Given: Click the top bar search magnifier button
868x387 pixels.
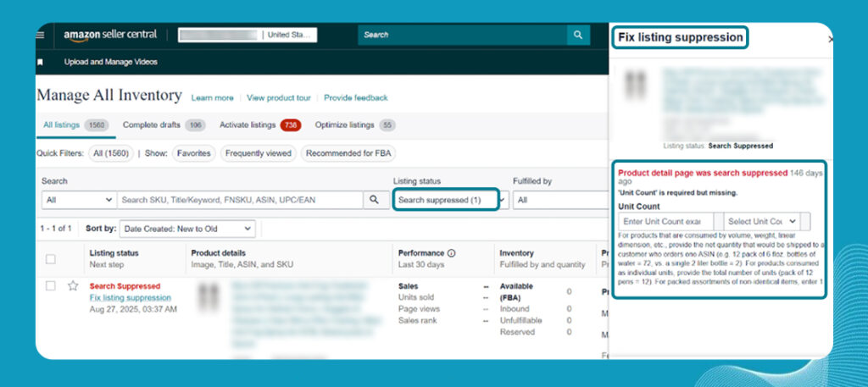Looking at the screenshot, I should point(578,35).
